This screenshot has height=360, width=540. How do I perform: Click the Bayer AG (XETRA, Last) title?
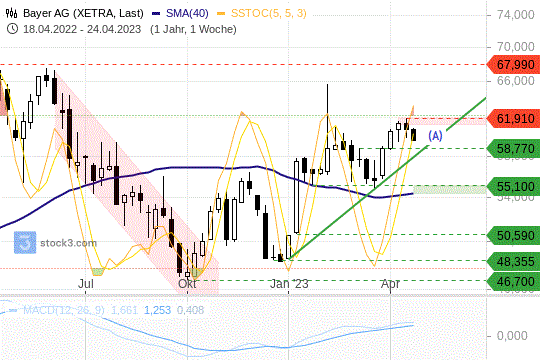pos(83,13)
